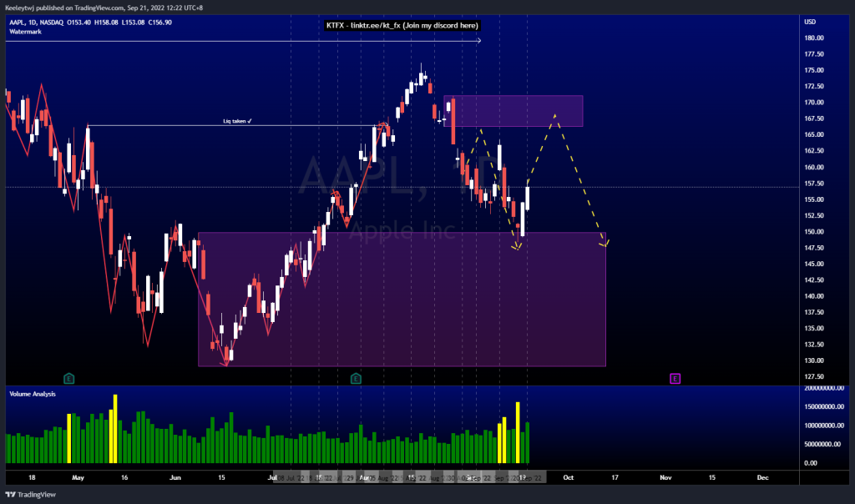Screen dimensions: 855x504
Task: Click the 160.00 price axis label
Action: [813, 167]
